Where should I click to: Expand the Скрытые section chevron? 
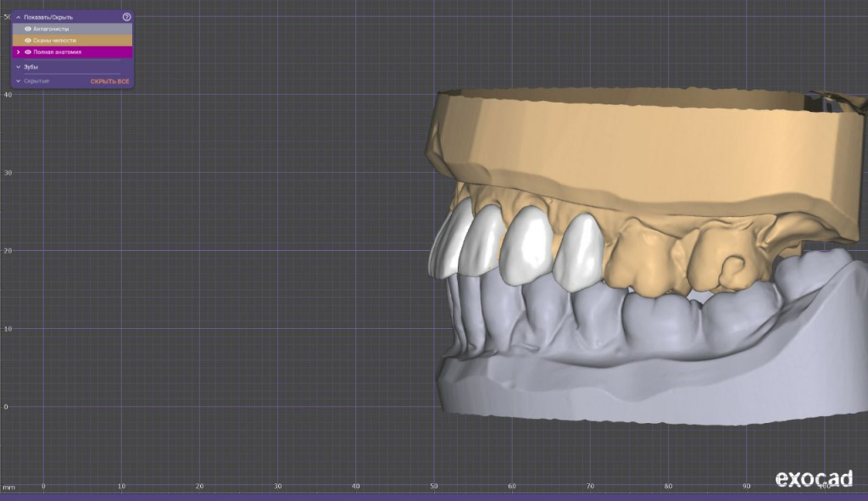tap(18, 81)
